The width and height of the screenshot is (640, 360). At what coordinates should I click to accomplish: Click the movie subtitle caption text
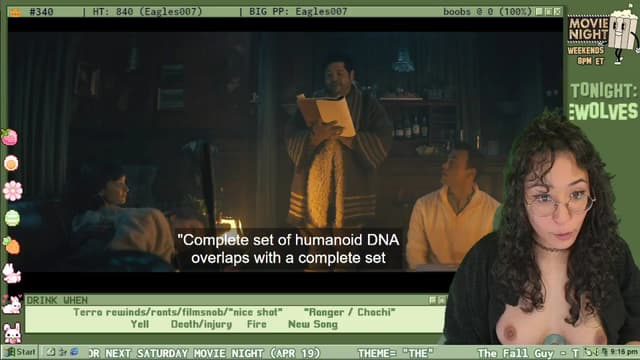pyautogui.click(x=289, y=249)
